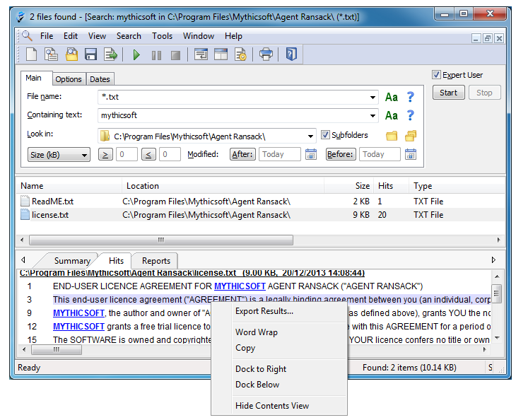Click the license.txt file icon
Image resolution: width=516 pixels, height=420 pixels.
click(x=25, y=215)
